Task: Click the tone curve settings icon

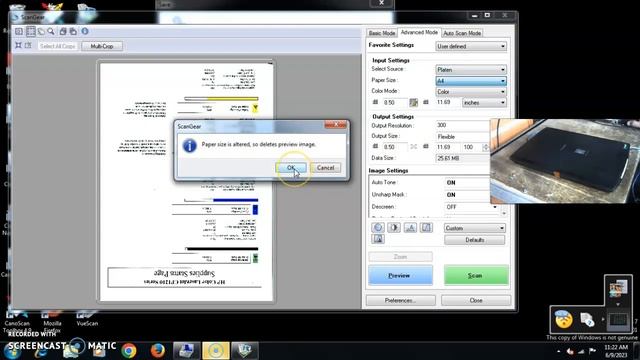Action: coord(426,228)
